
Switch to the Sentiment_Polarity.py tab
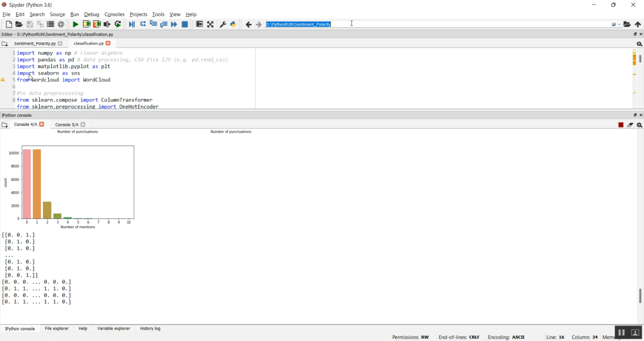[x=35, y=43]
